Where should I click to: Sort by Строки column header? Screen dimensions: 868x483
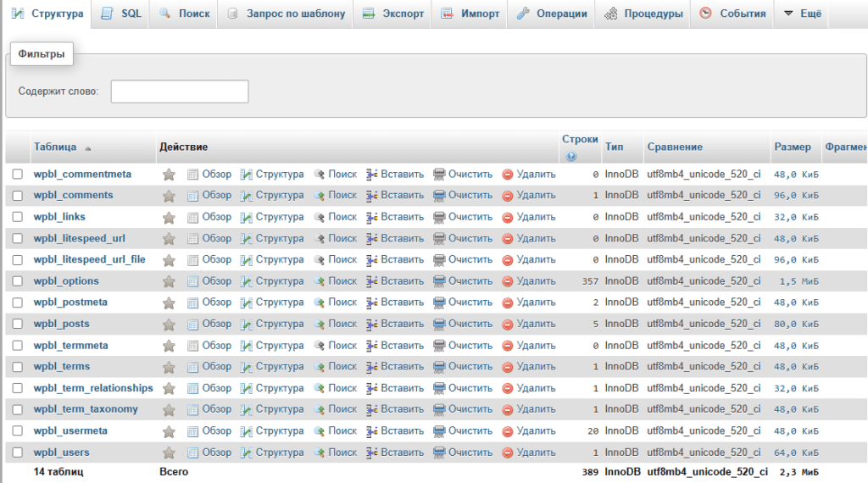pos(580,140)
